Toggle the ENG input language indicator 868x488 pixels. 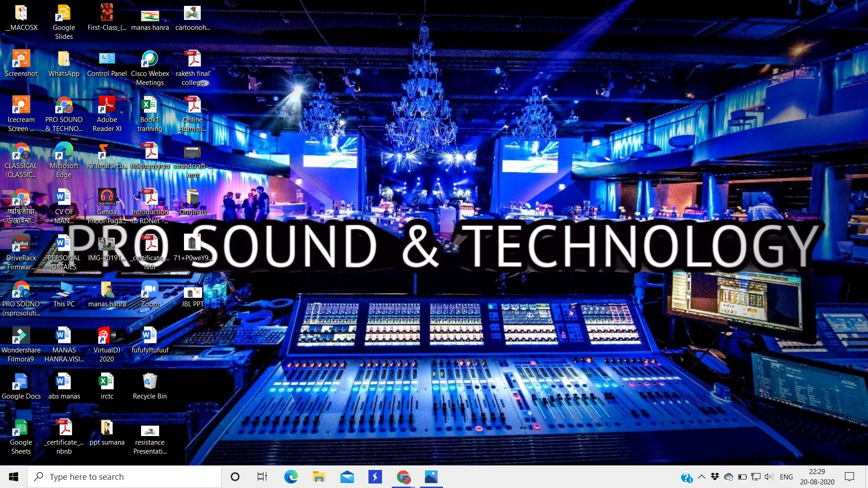[787, 476]
